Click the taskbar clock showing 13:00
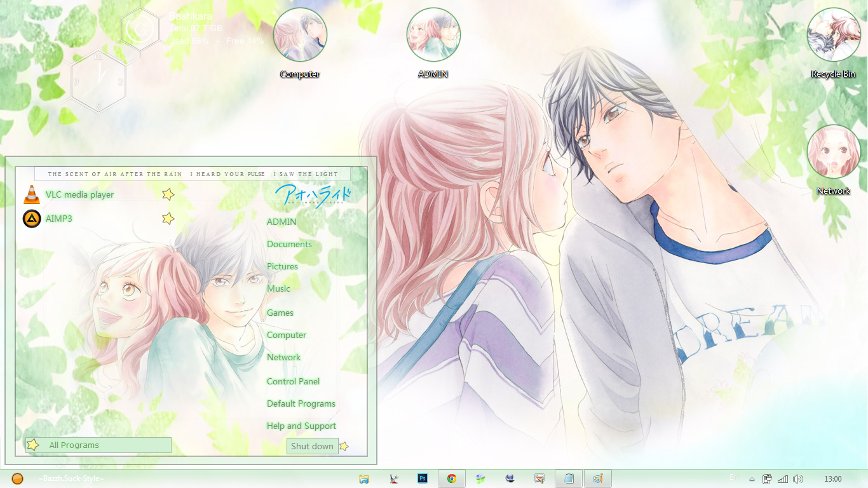The height and width of the screenshot is (488, 868). coord(833,479)
